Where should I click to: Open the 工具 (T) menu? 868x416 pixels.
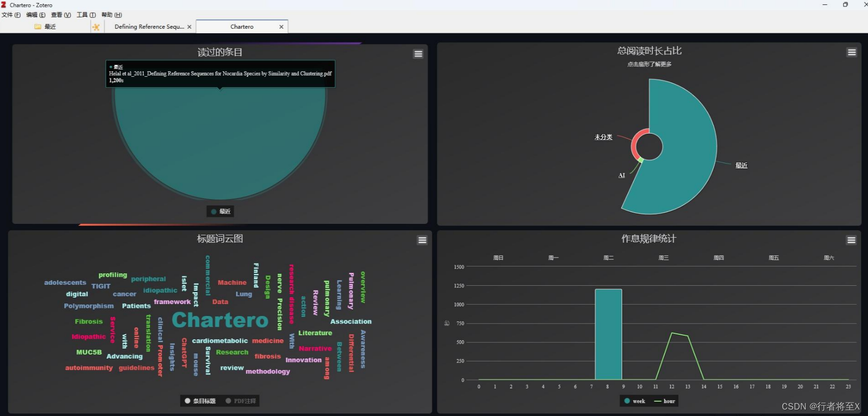86,15
